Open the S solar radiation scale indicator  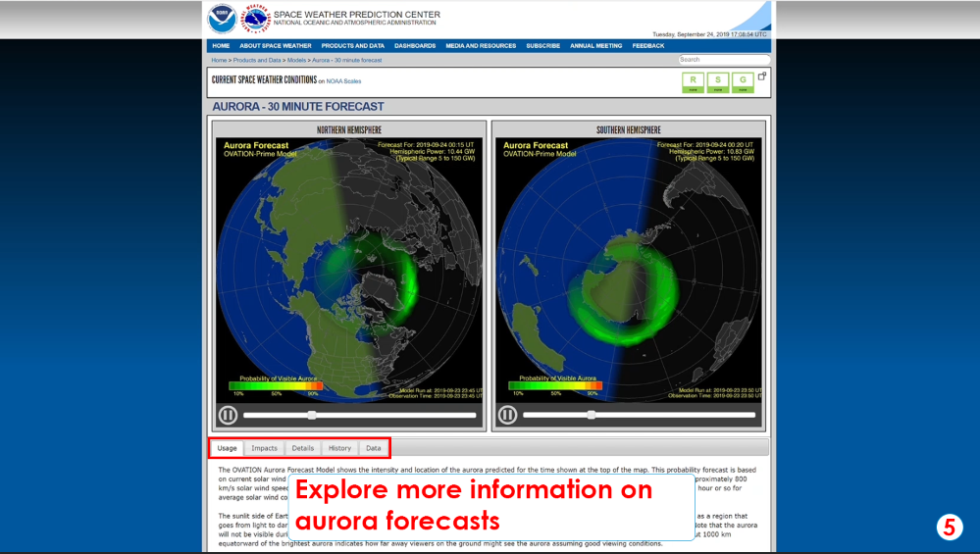[x=718, y=81]
